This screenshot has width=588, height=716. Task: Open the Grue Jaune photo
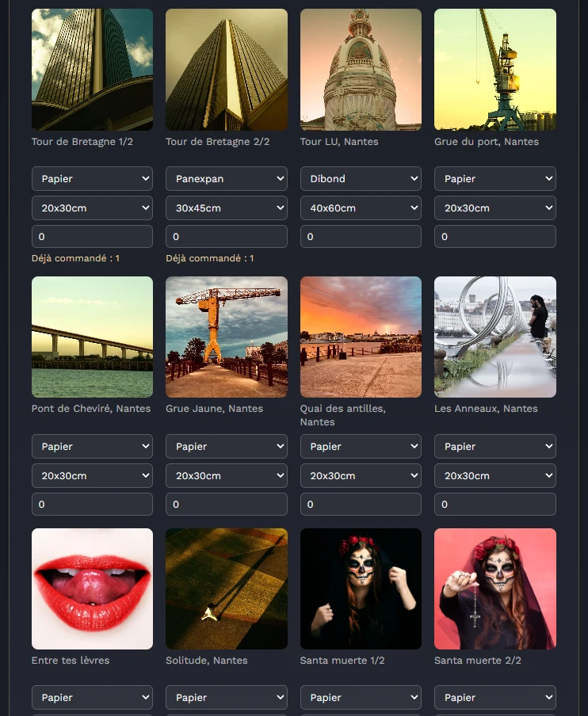[x=227, y=337]
